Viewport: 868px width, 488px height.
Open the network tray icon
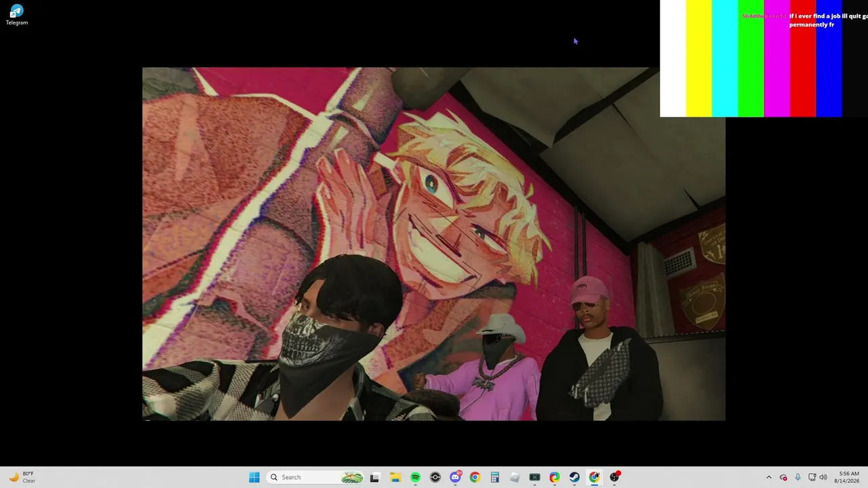(x=812, y=477)
